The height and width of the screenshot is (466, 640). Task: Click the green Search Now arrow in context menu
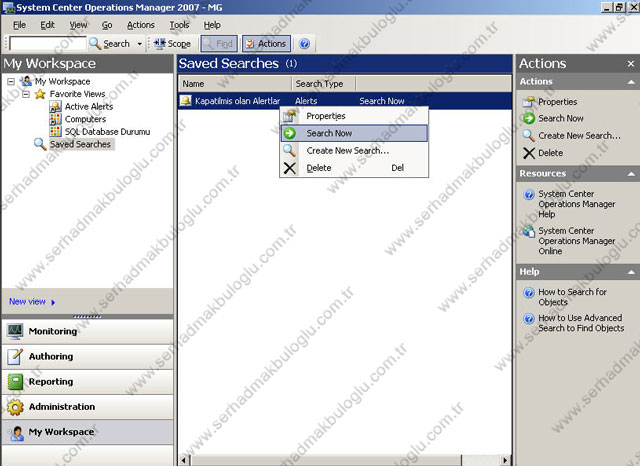[289, 133]
